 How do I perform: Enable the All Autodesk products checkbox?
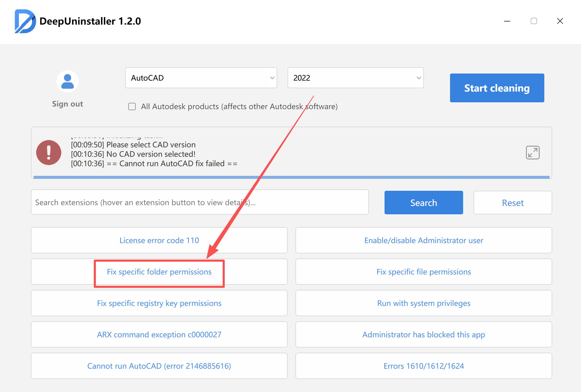coord(132,107)
